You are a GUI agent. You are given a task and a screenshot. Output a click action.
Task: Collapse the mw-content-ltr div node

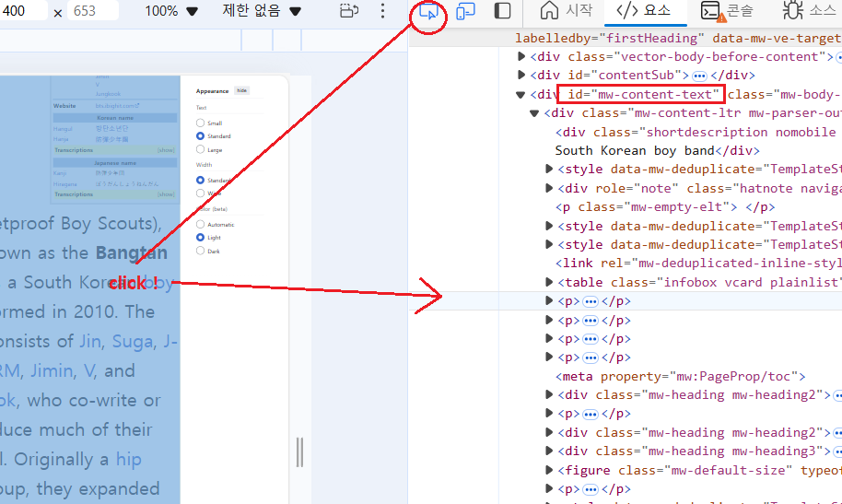coord(533,113)
